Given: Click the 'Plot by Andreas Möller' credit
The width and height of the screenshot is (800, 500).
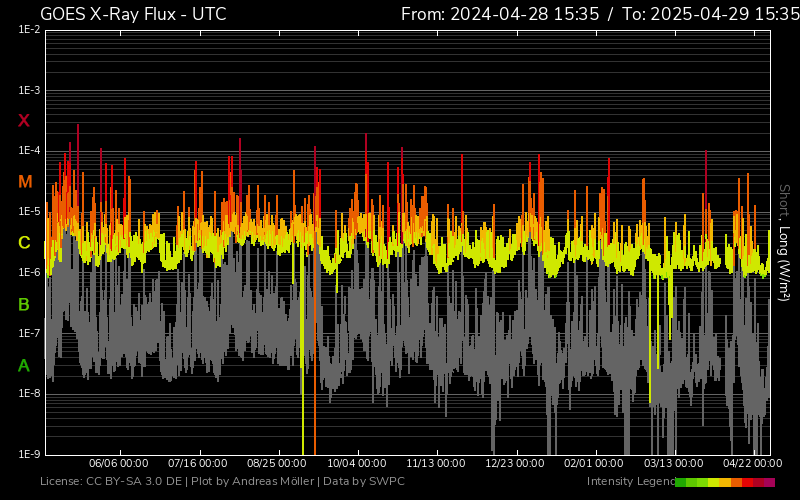Looking at the screenshot, I should coord(253,481).
